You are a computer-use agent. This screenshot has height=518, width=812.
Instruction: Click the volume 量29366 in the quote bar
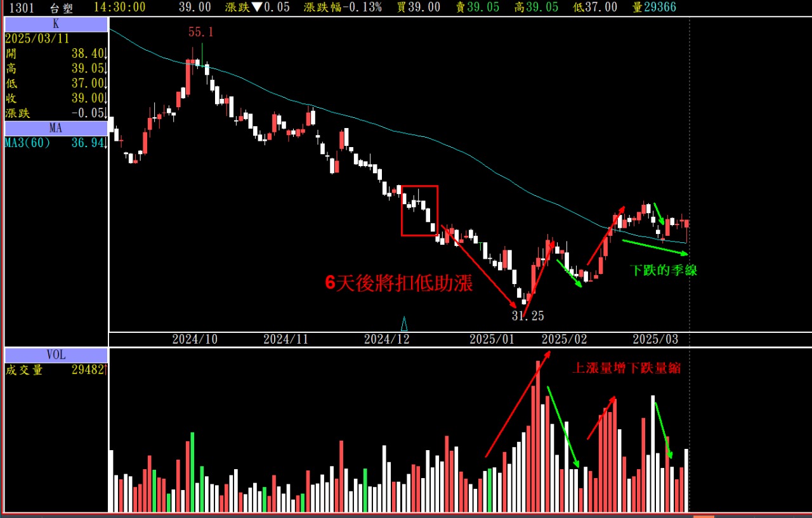click(x=654, y=7)
